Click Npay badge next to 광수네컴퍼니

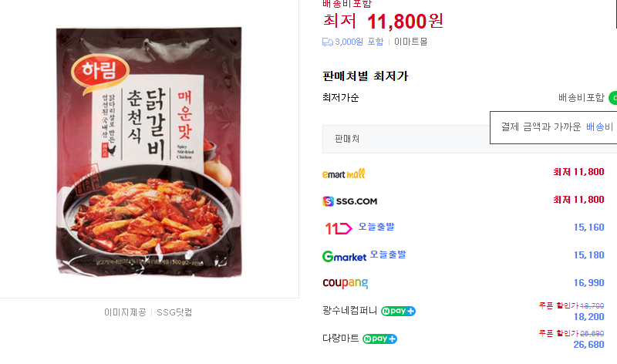(x=399, y=311)
